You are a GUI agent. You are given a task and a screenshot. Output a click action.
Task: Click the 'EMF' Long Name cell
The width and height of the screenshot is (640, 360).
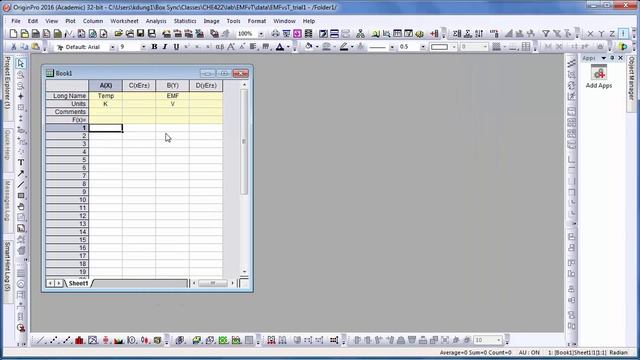pos(173,96)
